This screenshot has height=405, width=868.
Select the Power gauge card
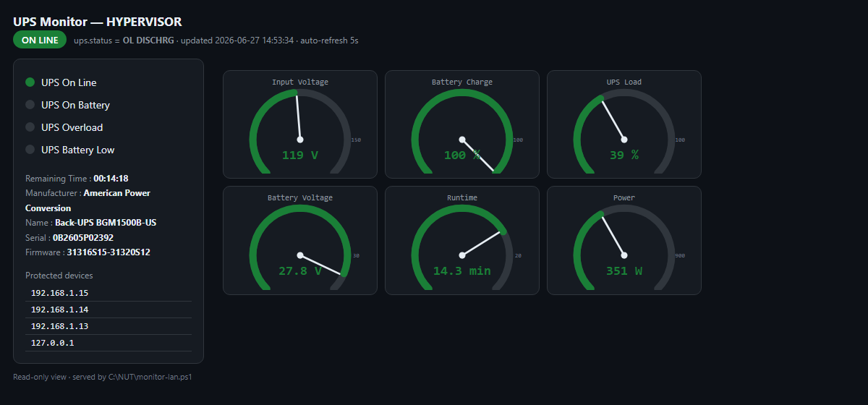click(x=624, y=240)
